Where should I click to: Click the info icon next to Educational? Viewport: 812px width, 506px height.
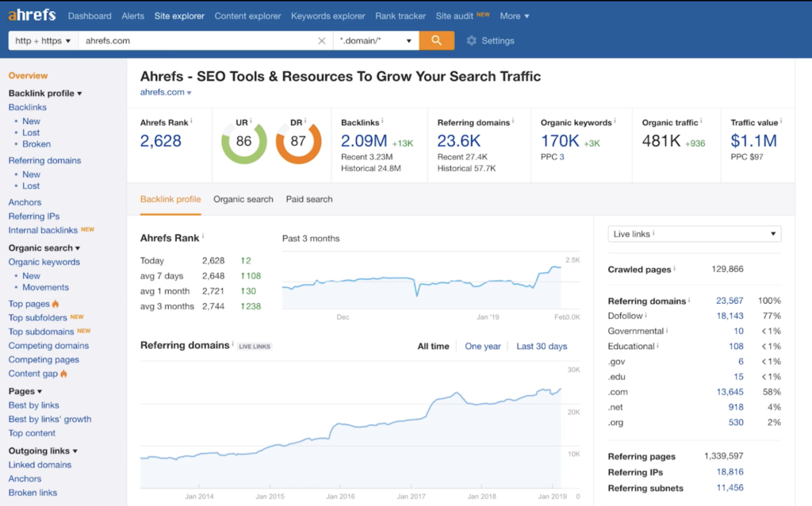point(657,346)
